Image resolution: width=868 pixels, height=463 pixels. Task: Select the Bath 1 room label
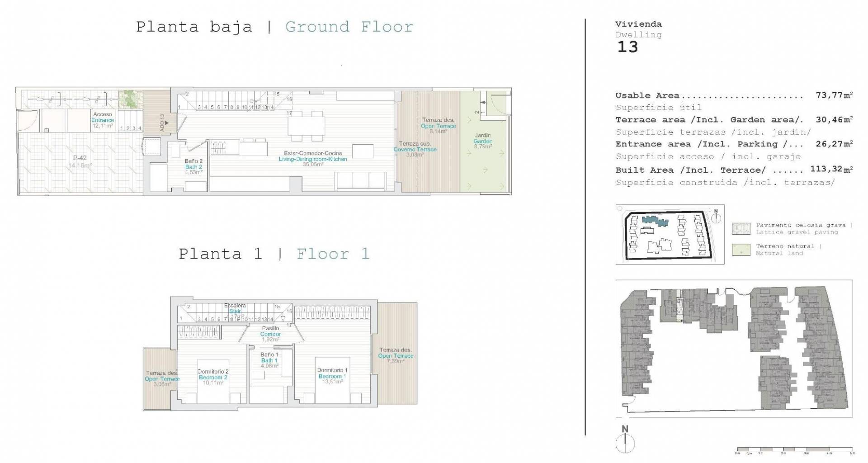[269, 360]
